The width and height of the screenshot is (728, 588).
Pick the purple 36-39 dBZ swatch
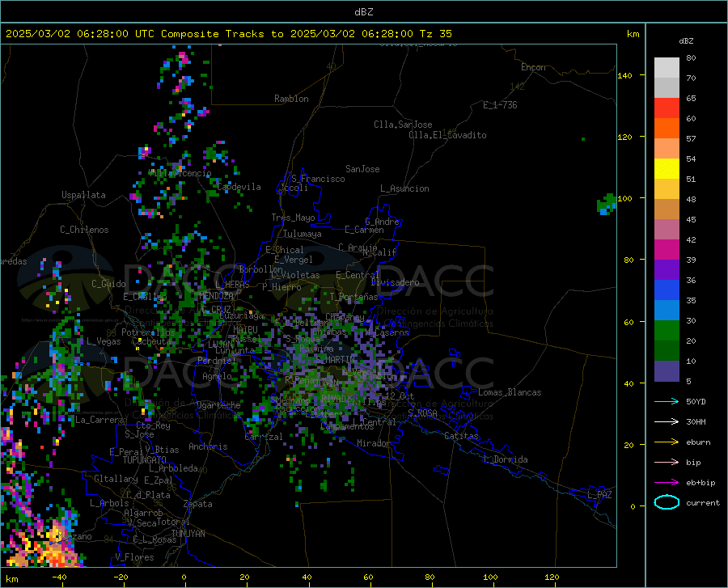[667, 270]
